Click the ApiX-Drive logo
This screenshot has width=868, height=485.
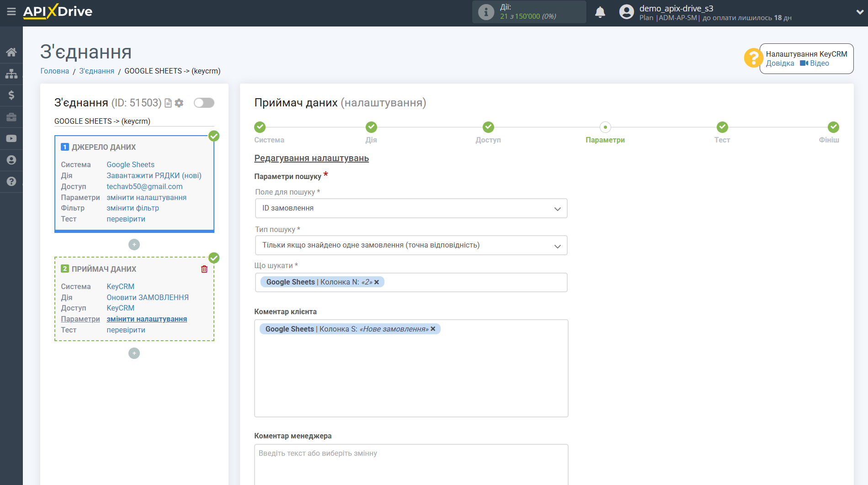point(58,11)
